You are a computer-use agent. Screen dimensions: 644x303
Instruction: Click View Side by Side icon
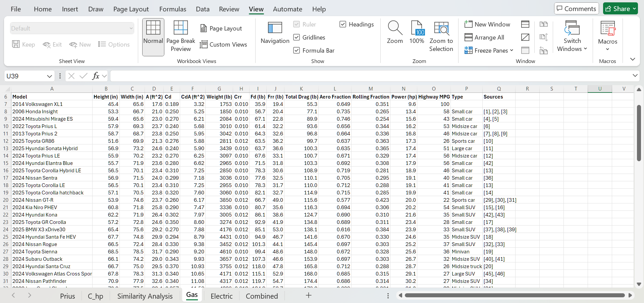pos(544,24)
